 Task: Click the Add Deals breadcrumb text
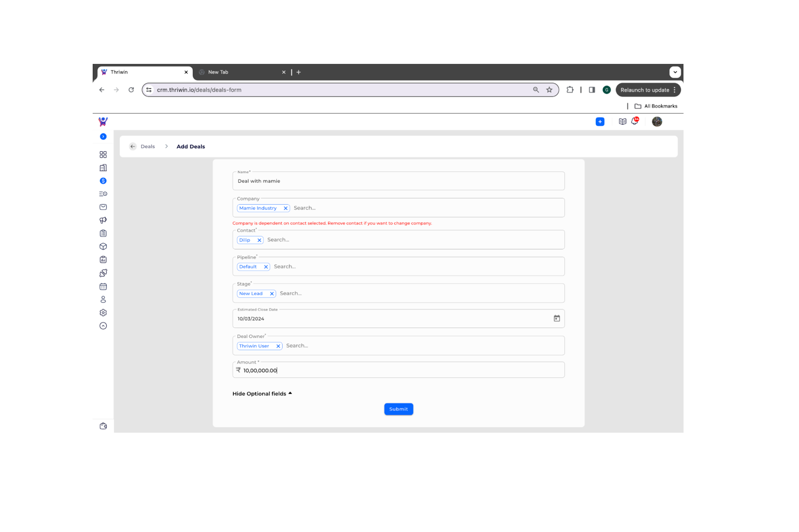point(191,147)
